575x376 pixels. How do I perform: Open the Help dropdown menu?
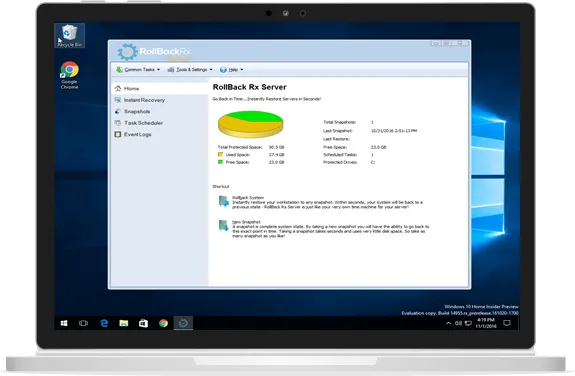[x=231, y=69]
